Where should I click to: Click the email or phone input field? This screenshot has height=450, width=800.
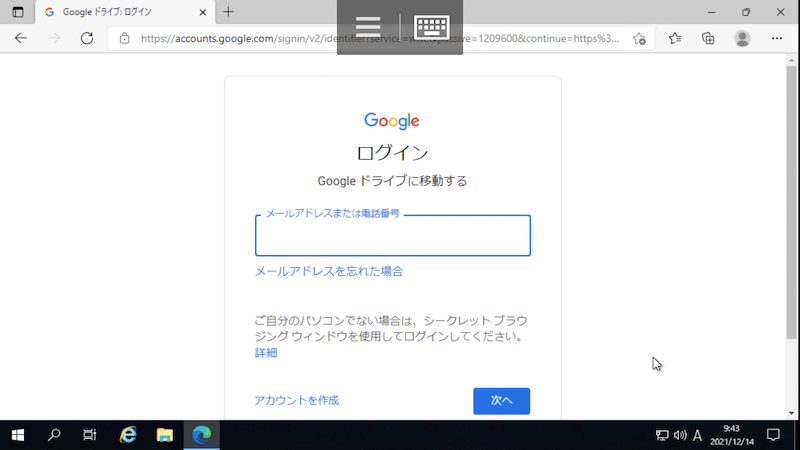tap(392, 235)
